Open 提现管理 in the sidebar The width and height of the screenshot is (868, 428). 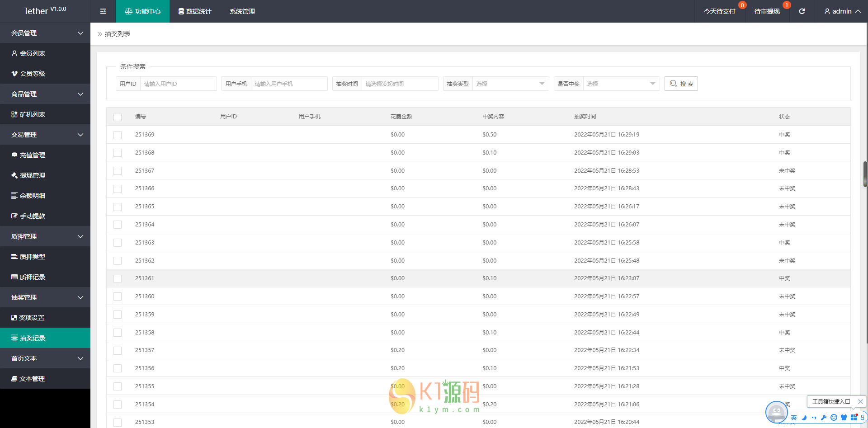pos(28,175)
